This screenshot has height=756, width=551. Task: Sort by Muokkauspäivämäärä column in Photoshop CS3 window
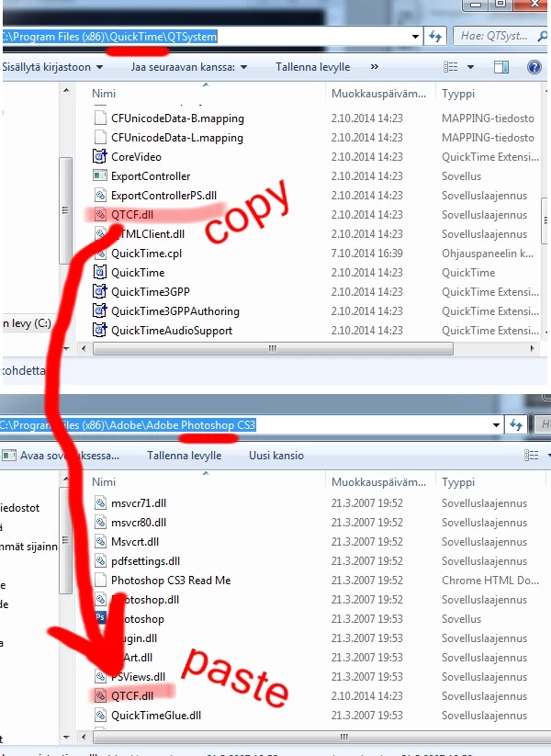[x=380, y=482]
